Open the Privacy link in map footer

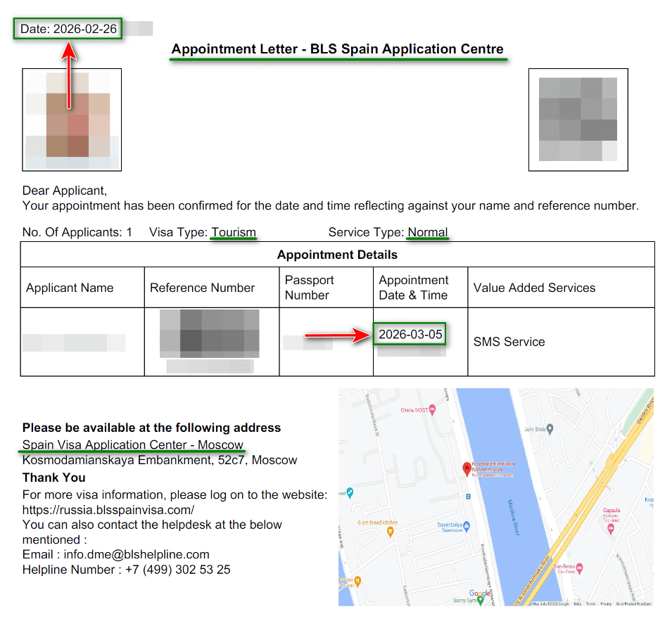pyautogui.click(x=606, y=603)
